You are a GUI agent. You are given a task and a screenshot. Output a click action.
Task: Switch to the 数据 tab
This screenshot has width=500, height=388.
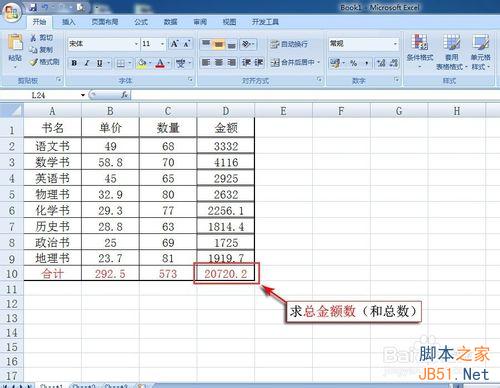coord(170,22)
